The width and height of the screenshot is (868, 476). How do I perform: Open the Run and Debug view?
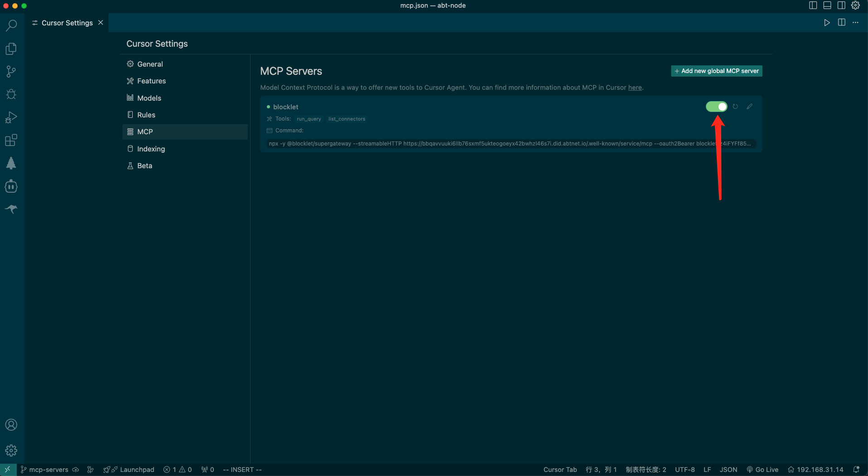pos(11,117)
